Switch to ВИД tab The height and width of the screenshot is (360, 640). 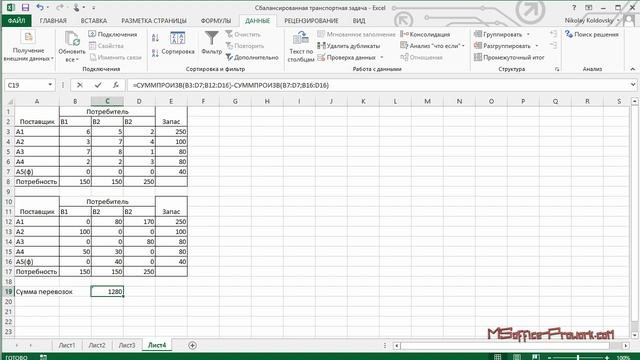coord(359,20)
